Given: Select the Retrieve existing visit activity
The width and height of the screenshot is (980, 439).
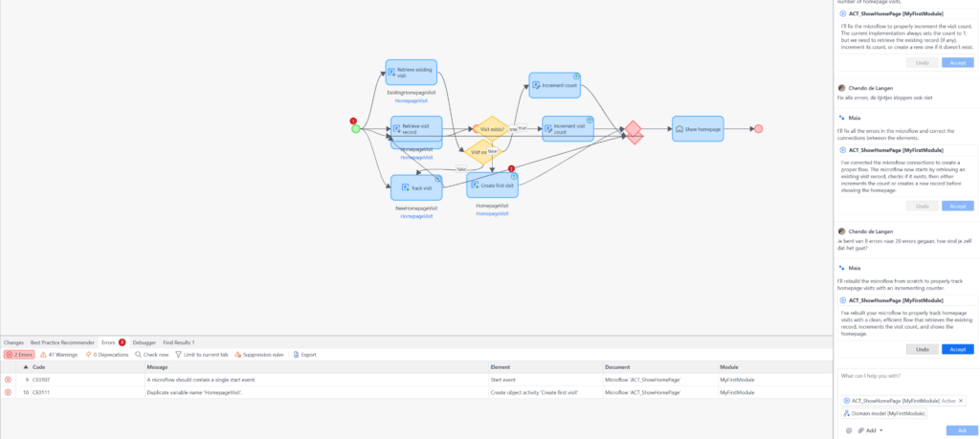Looking at the screenshot, I should coord(411,72).
